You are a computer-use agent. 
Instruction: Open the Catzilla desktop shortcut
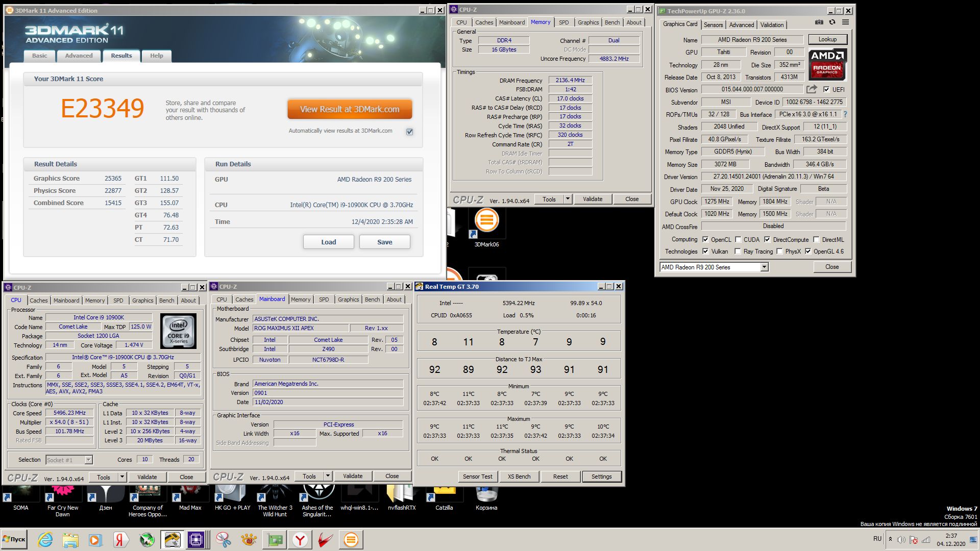444,498
